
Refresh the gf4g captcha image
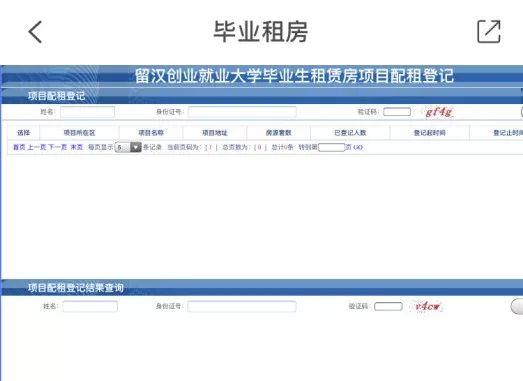(439, 112)
